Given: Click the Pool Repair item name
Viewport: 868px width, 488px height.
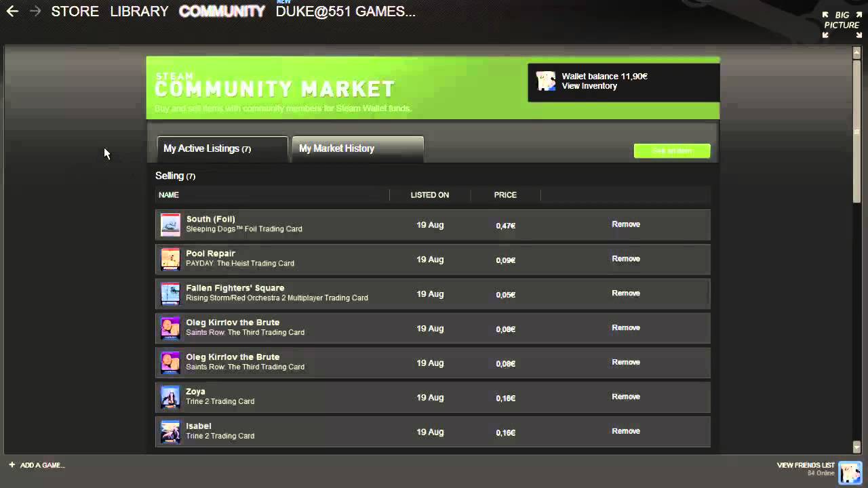Looking at the screenshot, I should point(211,253).
